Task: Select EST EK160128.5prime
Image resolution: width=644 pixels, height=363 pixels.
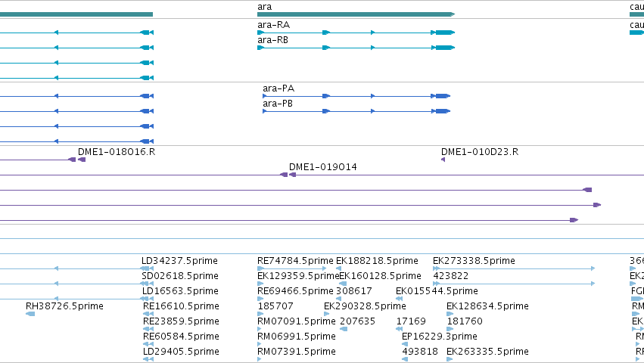Action: tap(381, 276)
